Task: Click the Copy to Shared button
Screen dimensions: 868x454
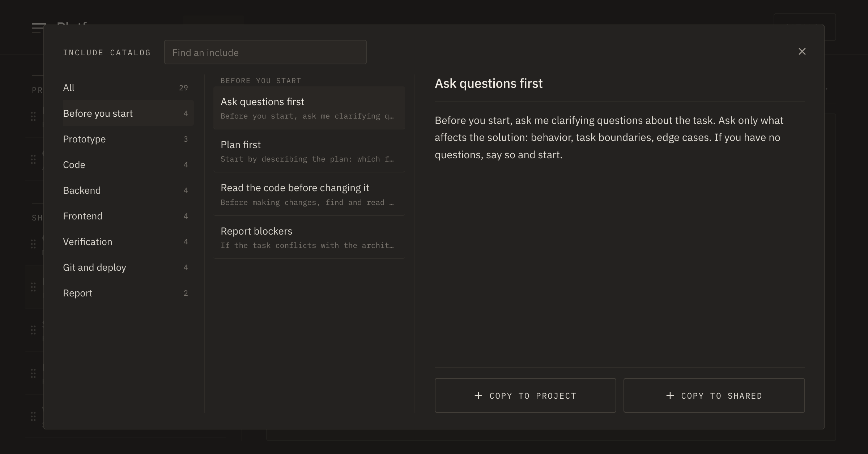Action: coord(714,395)
